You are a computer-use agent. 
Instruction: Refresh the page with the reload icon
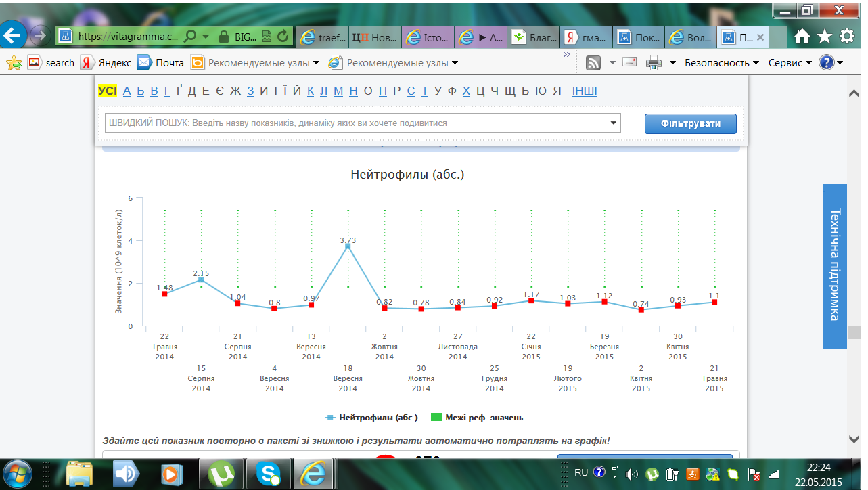coord(283,37)
